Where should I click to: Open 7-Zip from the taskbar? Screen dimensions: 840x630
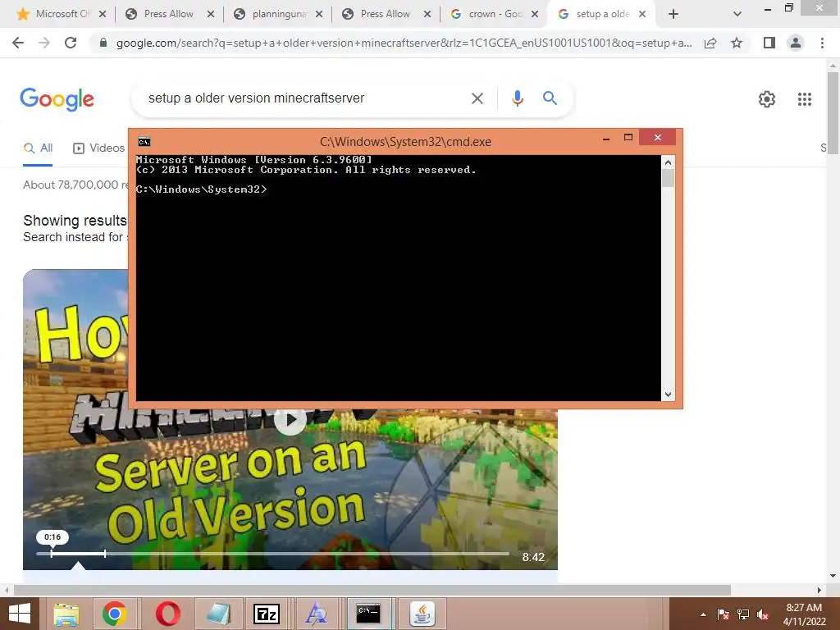coord(267,614)
